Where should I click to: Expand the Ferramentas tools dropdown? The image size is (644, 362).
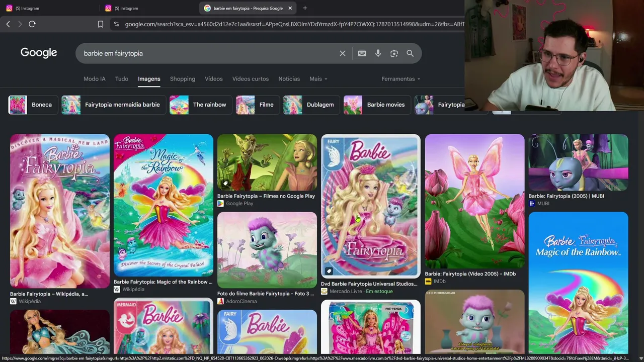[x=401, y=79]
